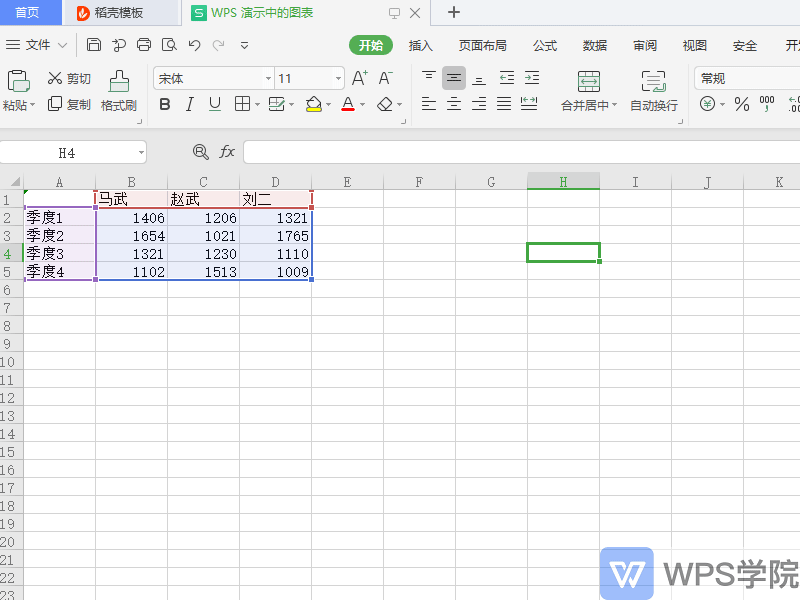Open font color dropdown arrow
This screenshot has width=800, height=600.
(x=362, y=105)
